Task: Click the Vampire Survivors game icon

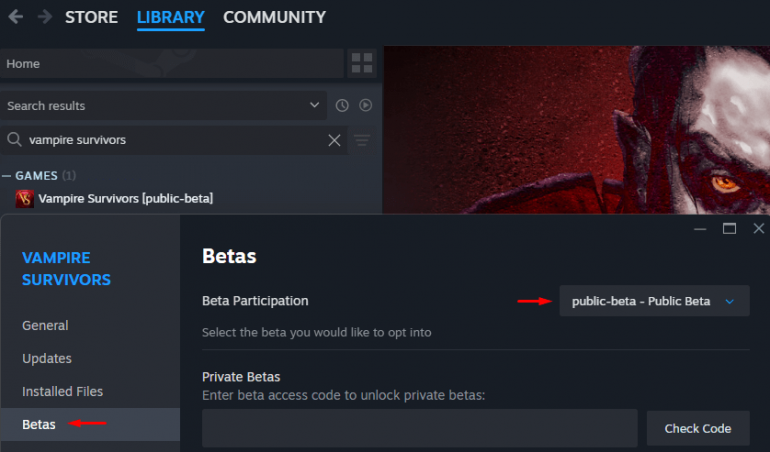Action: [x=24, y=198]
